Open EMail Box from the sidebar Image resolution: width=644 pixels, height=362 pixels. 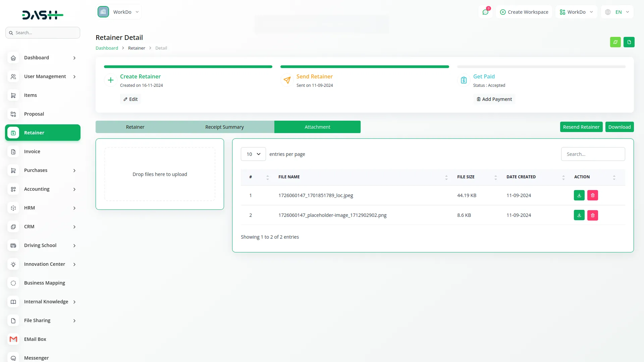coord(35,339)
